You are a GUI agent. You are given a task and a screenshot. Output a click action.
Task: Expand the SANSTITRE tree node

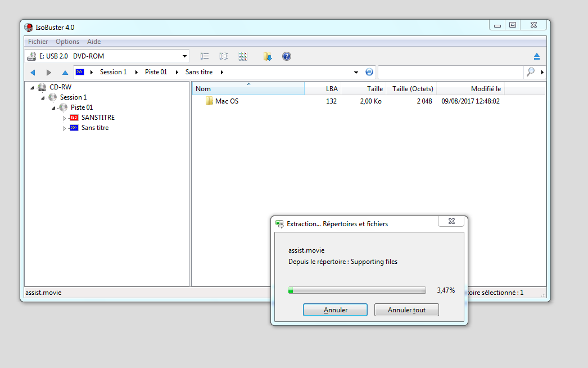(x=64, y=118)
